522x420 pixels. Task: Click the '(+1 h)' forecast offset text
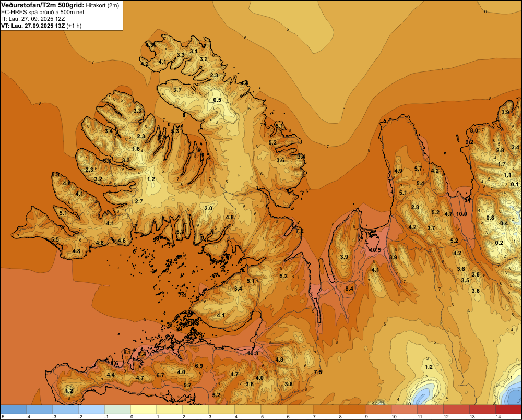(x=74, y=26)
